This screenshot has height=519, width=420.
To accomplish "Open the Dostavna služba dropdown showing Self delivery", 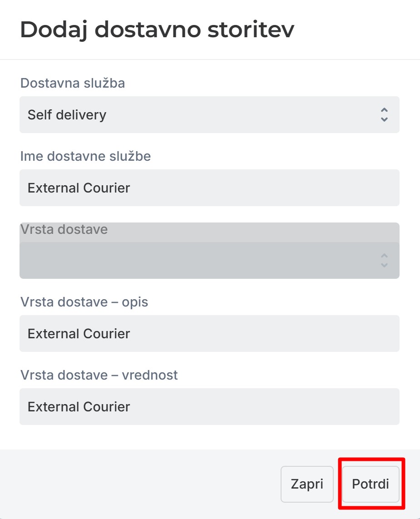I will coord(209,114).
